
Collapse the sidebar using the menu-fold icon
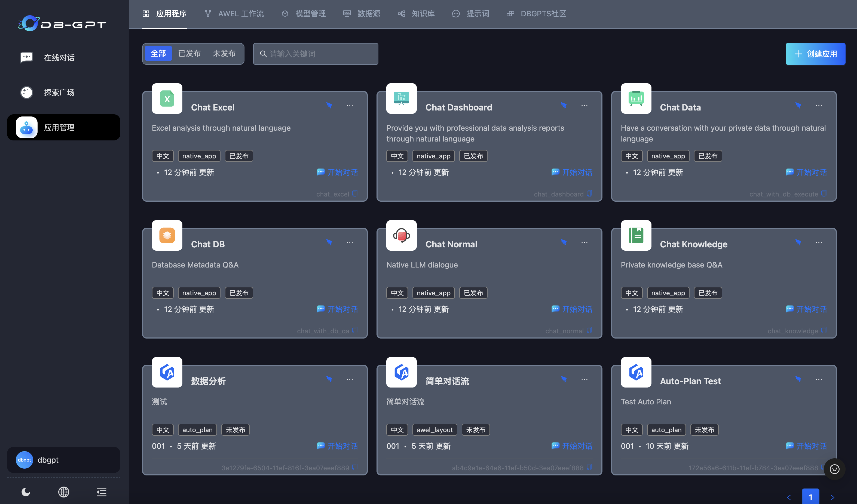[101, 492]
